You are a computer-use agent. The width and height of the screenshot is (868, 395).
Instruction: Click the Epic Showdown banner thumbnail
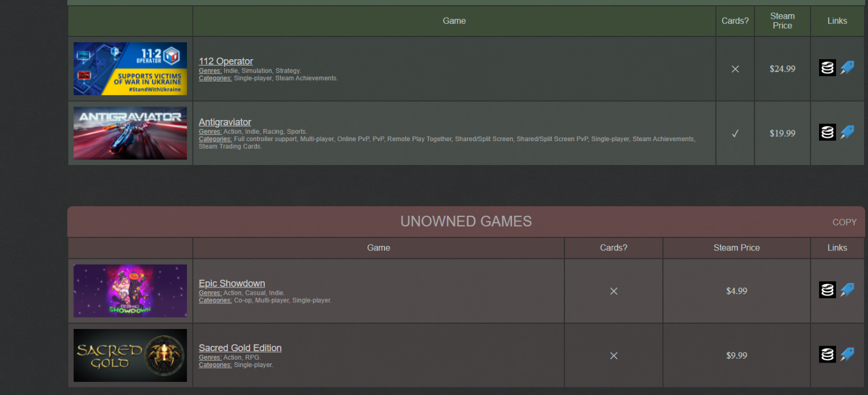130,291
